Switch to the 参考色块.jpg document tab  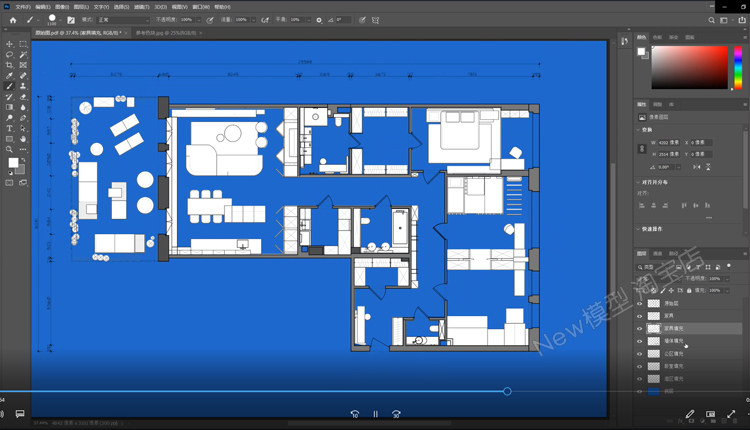(160, 33)
